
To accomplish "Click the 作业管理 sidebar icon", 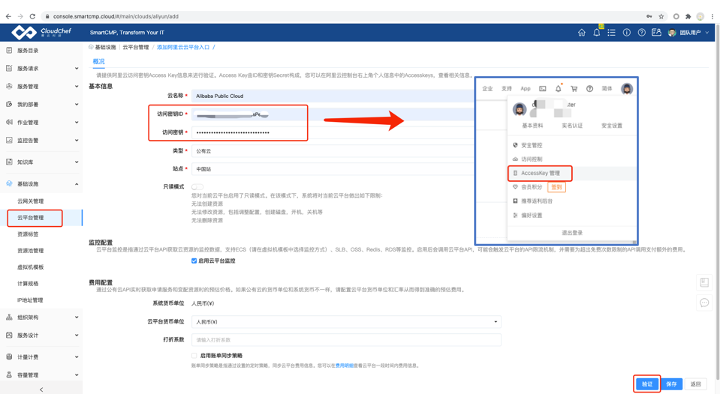I will click(x=9, y=122).
